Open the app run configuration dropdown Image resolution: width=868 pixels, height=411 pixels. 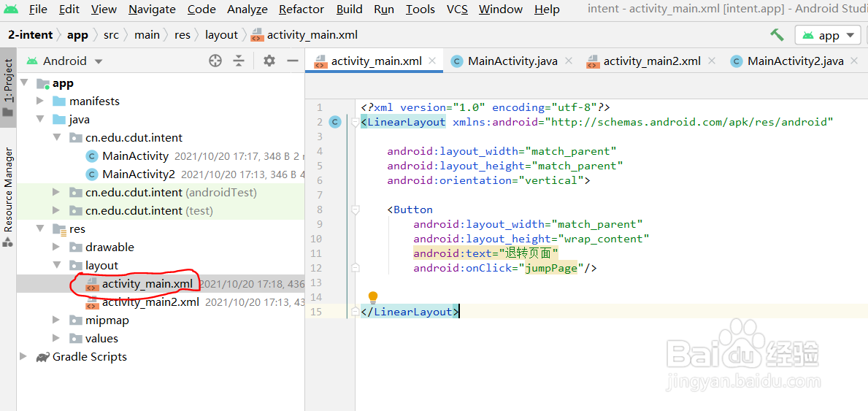point(828,36)
